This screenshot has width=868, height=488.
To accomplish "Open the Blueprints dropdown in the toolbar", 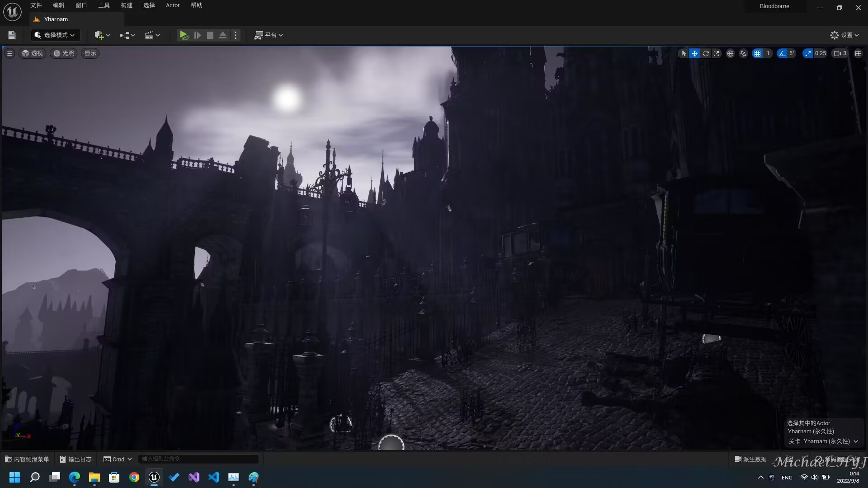I will [127, 35].
